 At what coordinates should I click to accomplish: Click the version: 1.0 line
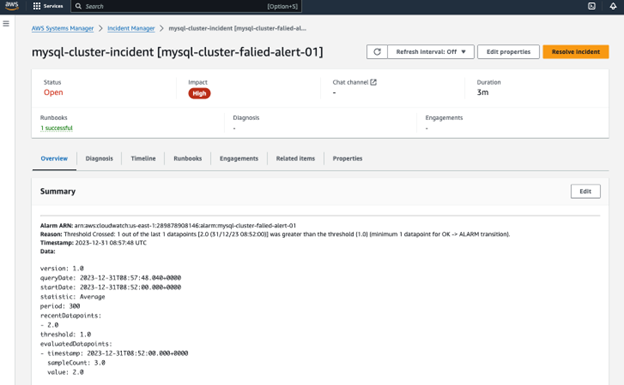pos(62,268)
